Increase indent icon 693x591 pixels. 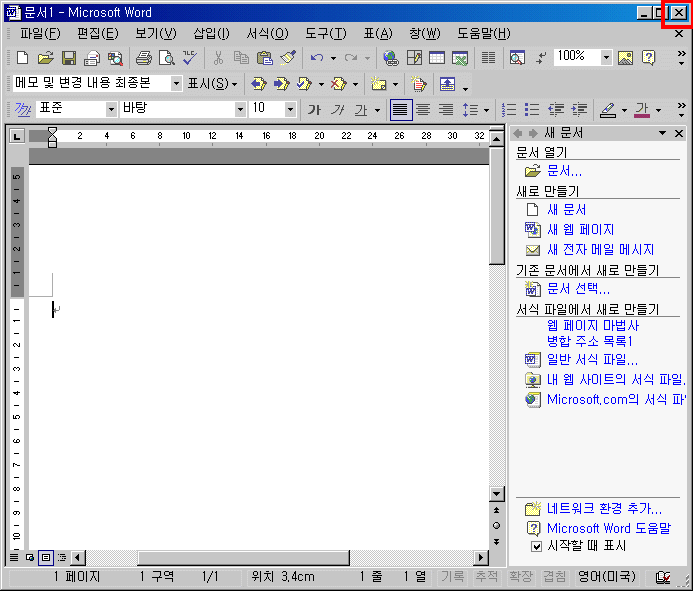(x=579, y=110)
